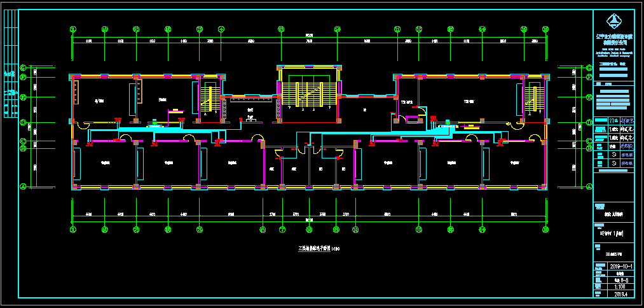Select the gray hatched strip below the corridor window

click(x=250, y=99)
